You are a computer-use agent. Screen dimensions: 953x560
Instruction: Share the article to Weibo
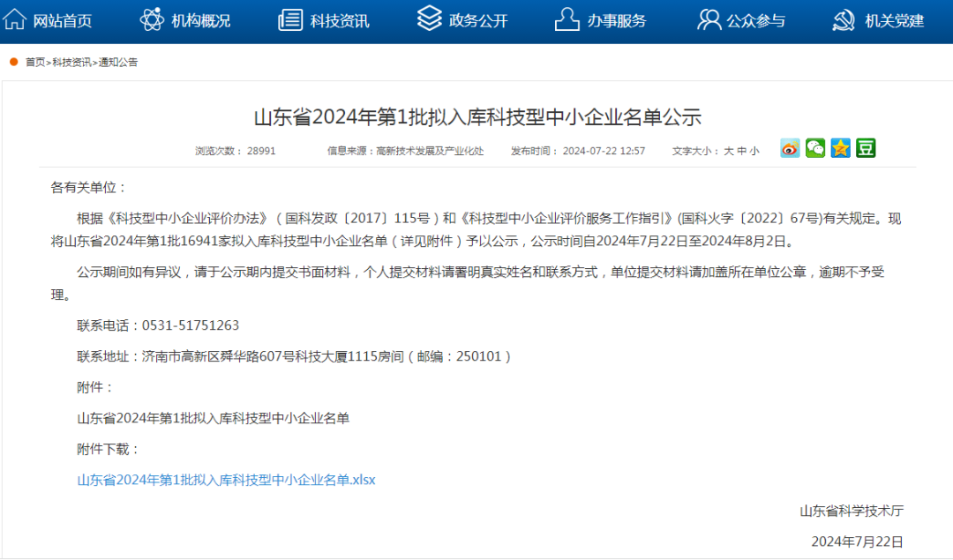point(790,148)
